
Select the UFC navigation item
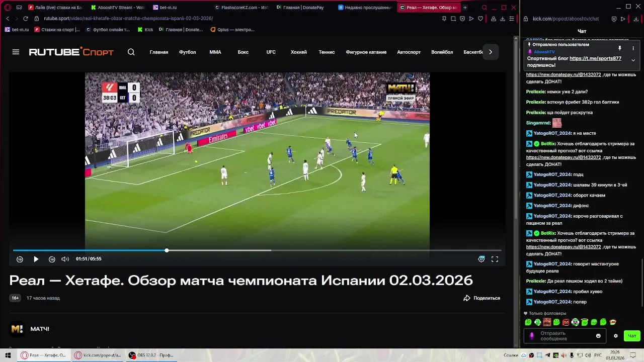pyautogui.click(x=271, y=52)
